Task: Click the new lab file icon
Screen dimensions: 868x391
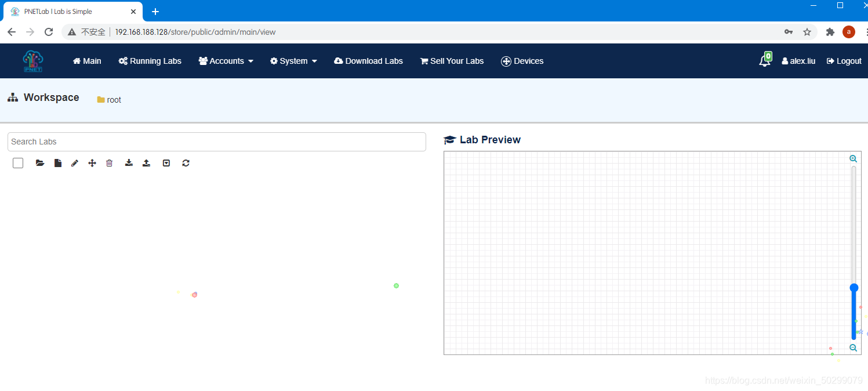Action: [x=58, y=163]
